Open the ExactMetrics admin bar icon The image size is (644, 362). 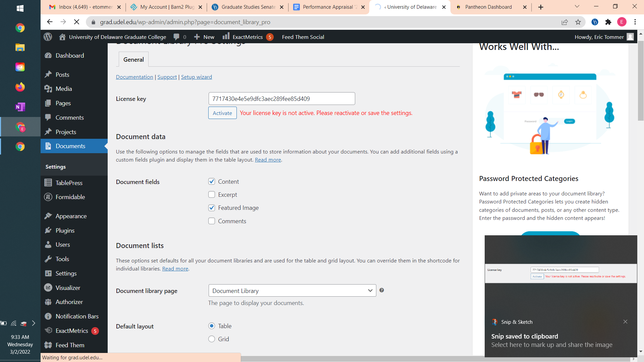(x=226, y=37)
